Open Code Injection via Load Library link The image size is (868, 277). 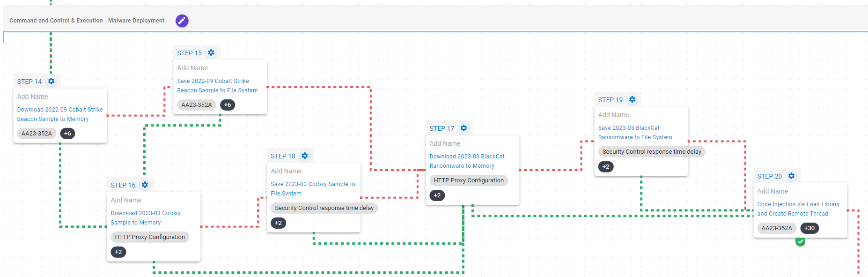coord(798,209)
